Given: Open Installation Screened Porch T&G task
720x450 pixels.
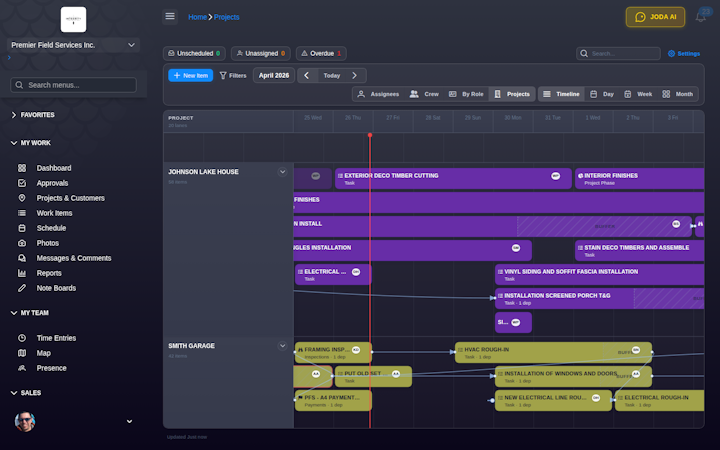Looking at the screenshot, I should tap(599, 298).
